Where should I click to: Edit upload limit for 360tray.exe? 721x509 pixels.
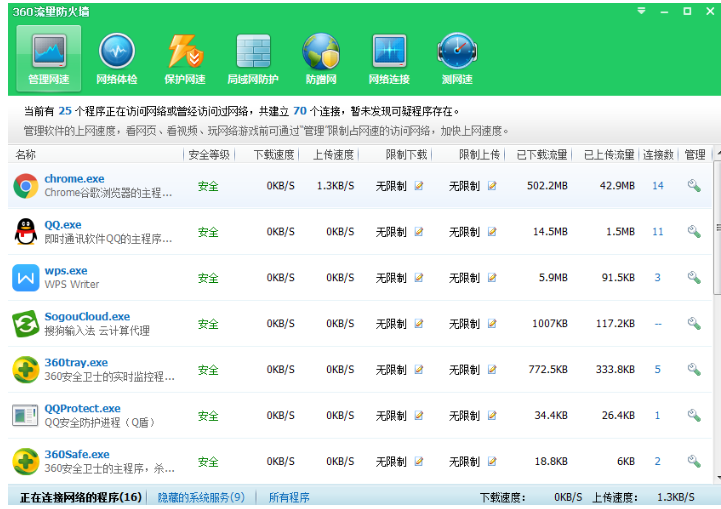[x=492, y=370]
